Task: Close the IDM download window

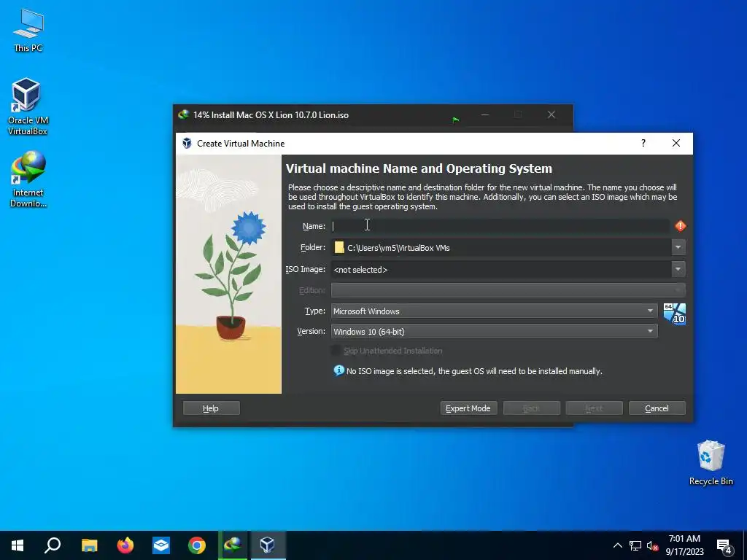Action: point(551,114)
